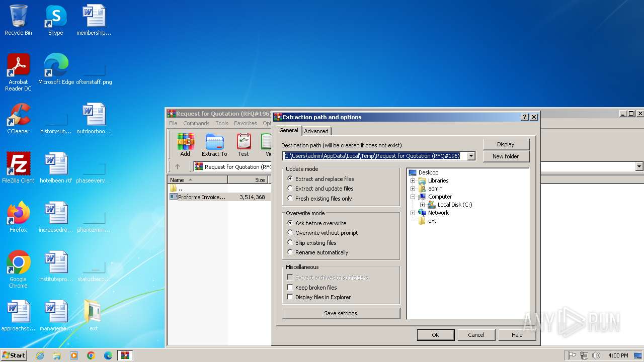Open the Tools menu
644x362 pixels.
222,123
